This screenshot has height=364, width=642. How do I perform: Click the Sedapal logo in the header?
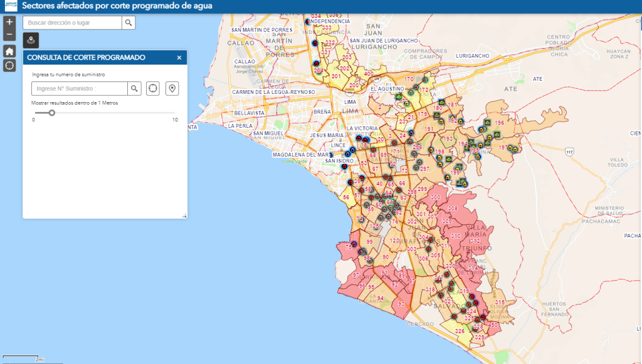[x=11, y=6]
